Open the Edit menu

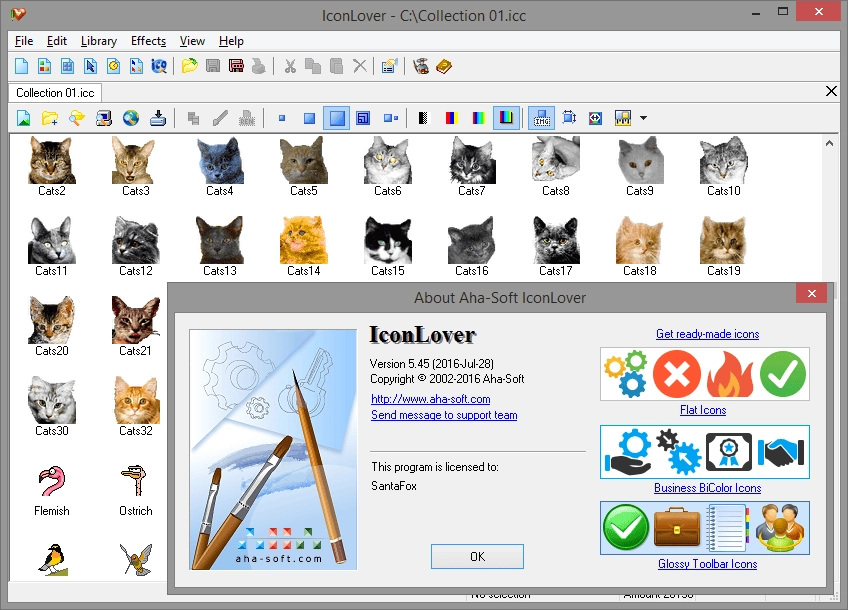pyautogui.click(x=56, y=41)
